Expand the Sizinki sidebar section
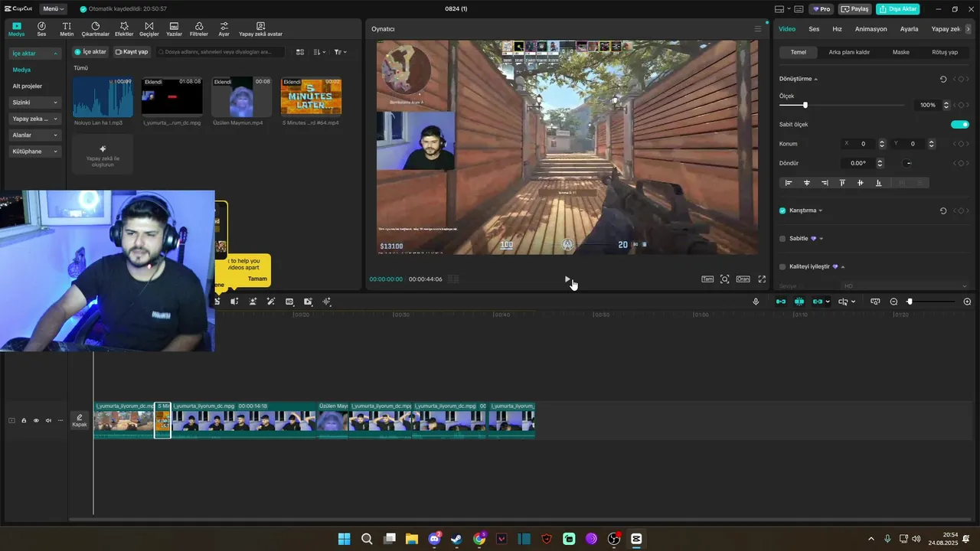This screenshot has height=551, width=980. point(34,102)
